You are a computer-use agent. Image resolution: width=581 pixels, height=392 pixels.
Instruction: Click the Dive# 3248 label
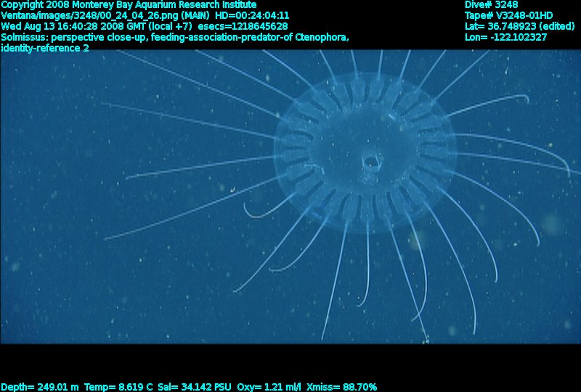[x=491, y=4]
